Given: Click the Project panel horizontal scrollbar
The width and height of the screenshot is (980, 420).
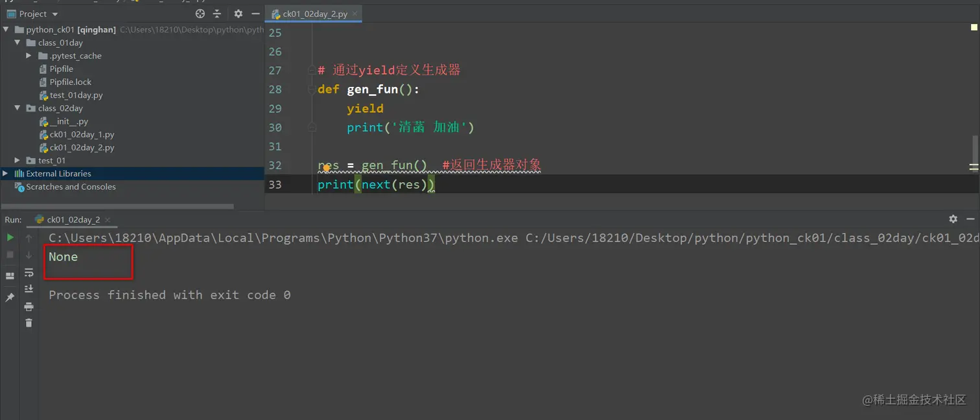Looking at the screenshot, I should [117, 207].
